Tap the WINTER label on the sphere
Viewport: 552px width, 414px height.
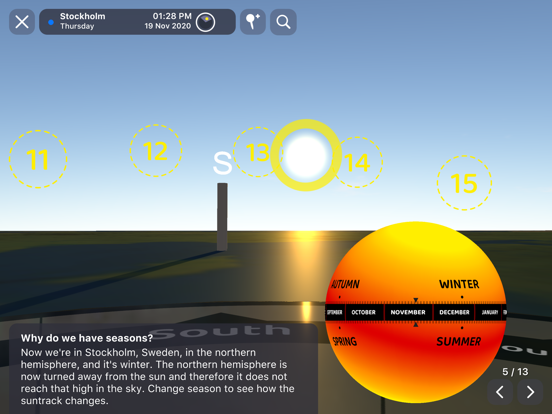point(459,284)
